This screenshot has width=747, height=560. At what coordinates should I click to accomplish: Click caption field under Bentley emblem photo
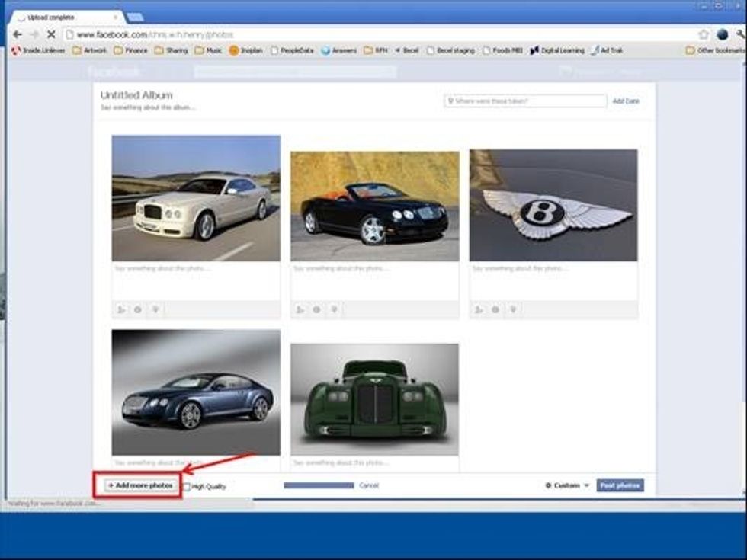[x=553, y=281]
